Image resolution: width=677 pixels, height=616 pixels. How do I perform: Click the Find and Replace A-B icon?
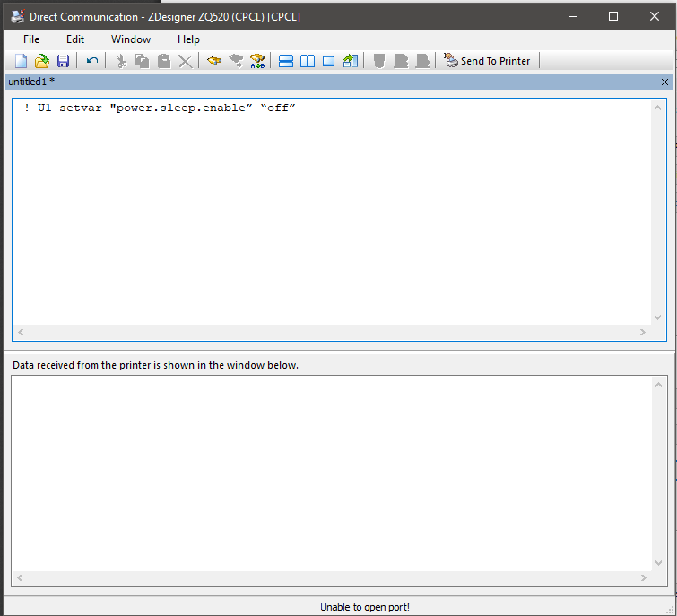click(258, 61)
